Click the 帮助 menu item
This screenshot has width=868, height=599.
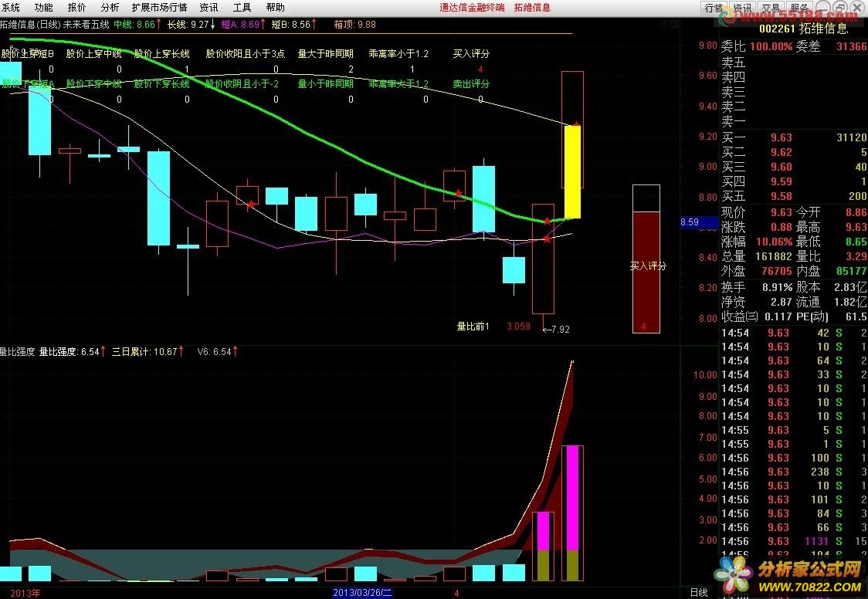pyautogui.click(x=275, y=7)
